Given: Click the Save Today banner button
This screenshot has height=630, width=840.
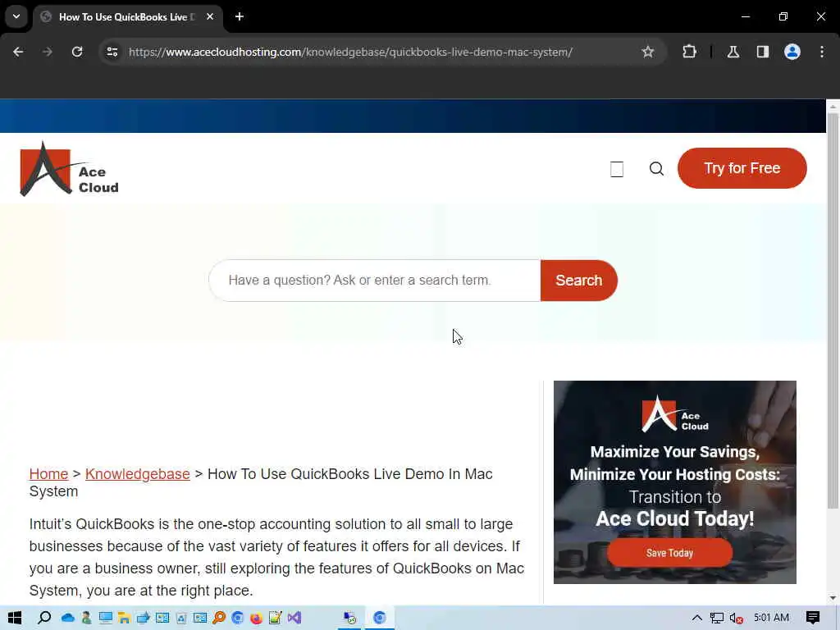Looking at the screenshot, I should [x=669, y=553].
